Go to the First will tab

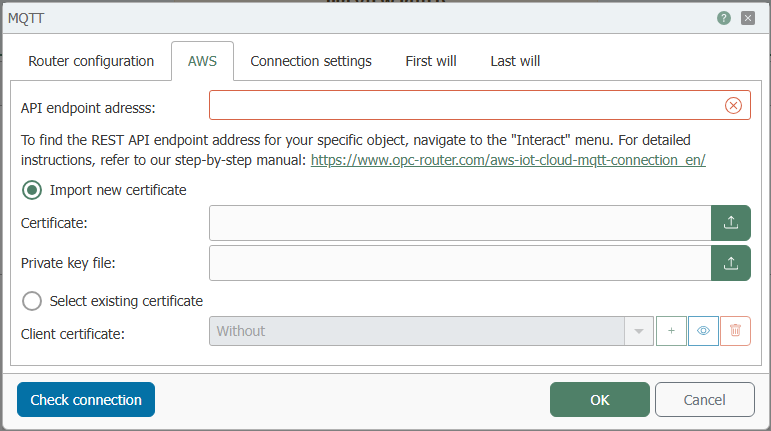[x=431, y=61]
